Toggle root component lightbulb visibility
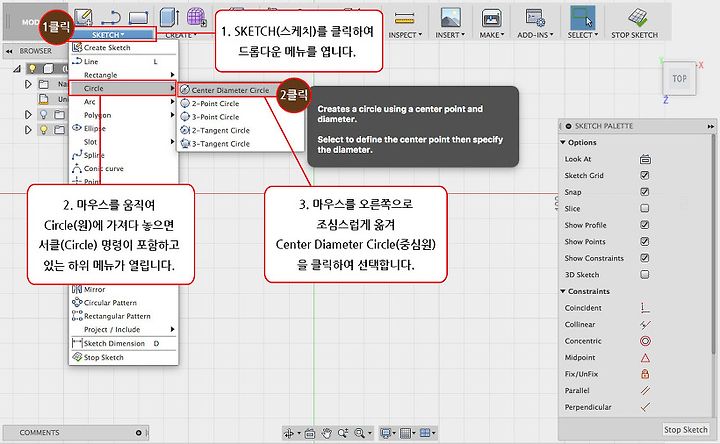 [x=32, y=69]
